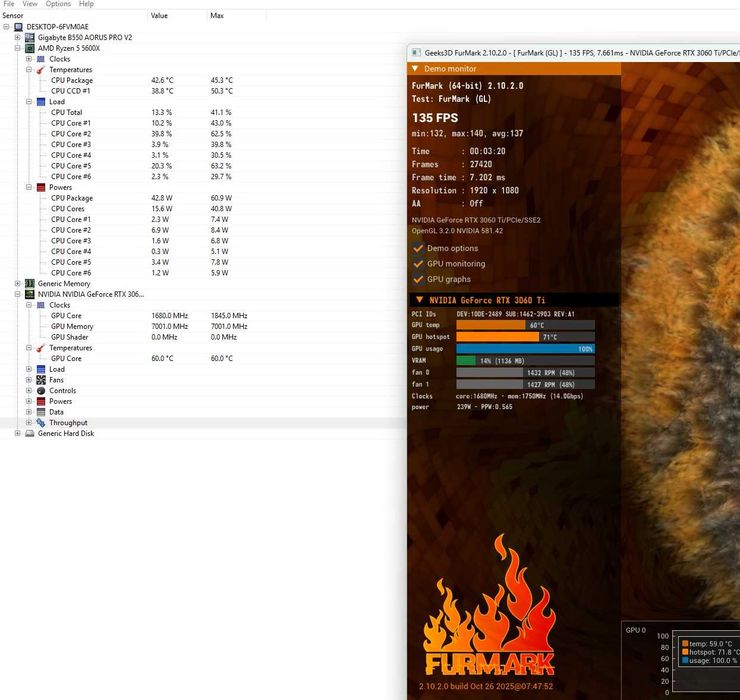Click the GPU Powers category icon
Screen dimensions: 740x700
[41, 402]
